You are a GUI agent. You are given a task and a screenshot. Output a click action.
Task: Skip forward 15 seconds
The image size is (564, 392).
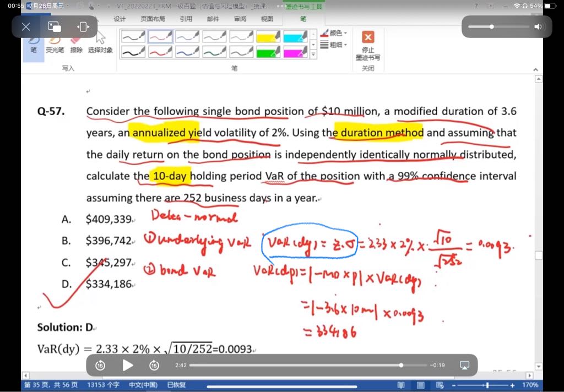154,365
